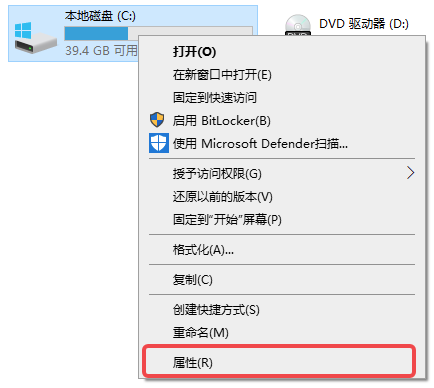Expand the 授予访问权限 submenu arrow
The height and width of the screenshot is (388, 434).
point(410,173)
